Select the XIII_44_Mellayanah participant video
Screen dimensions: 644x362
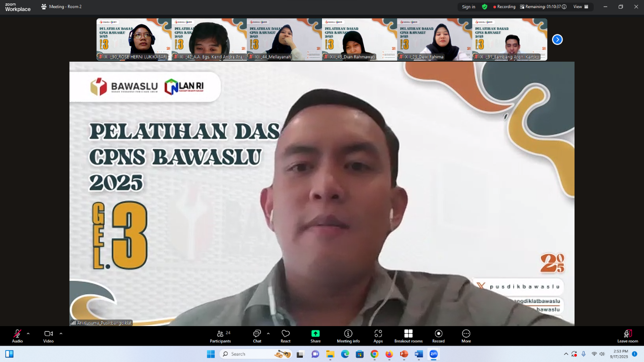coord(283,39)
